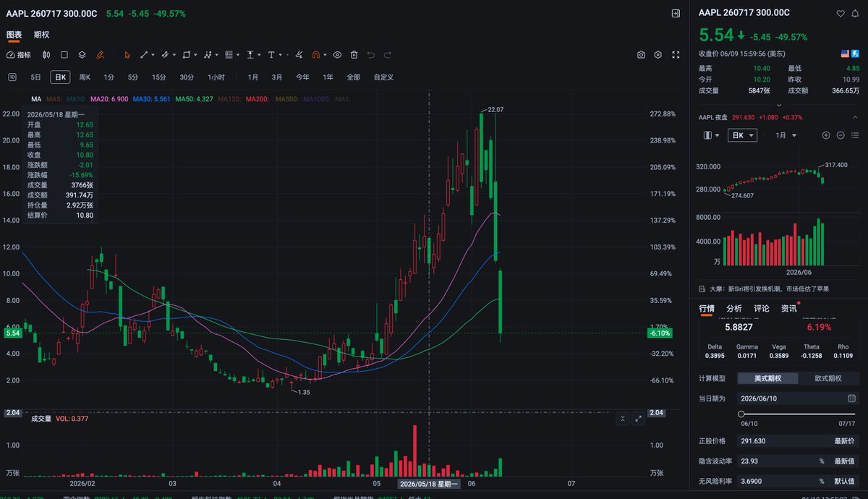
Task: Open the mini chart 日K dropdown
Action: (742, 135)
